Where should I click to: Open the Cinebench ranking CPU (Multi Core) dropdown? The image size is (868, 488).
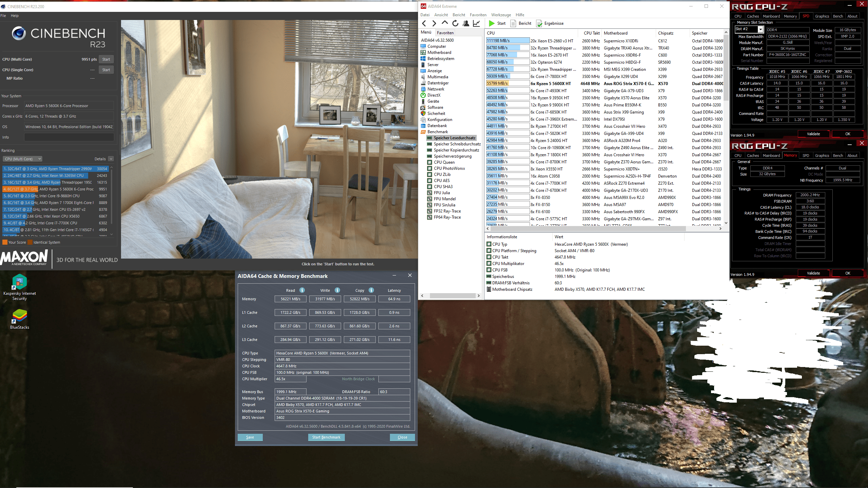tap(22, 159)
